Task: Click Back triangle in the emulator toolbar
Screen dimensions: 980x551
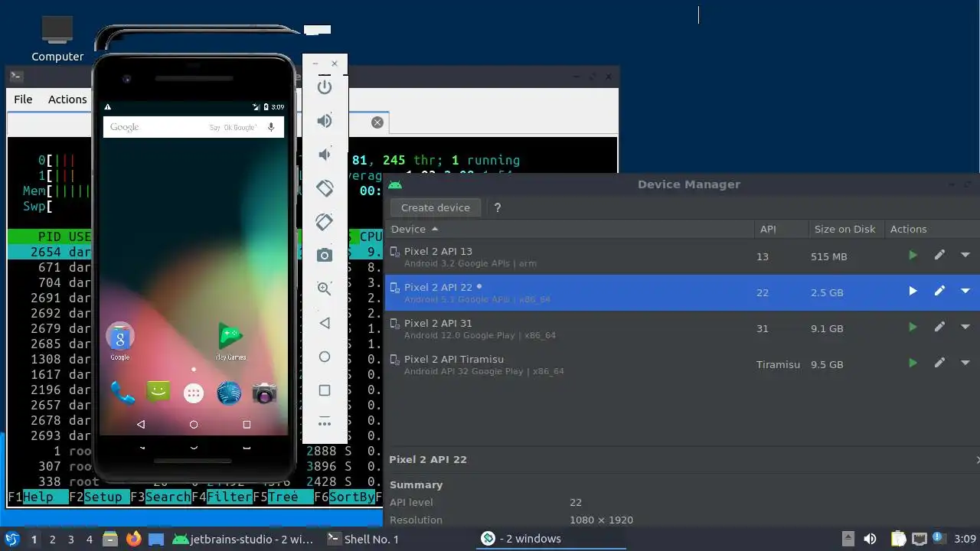Action: coord(325,323)
